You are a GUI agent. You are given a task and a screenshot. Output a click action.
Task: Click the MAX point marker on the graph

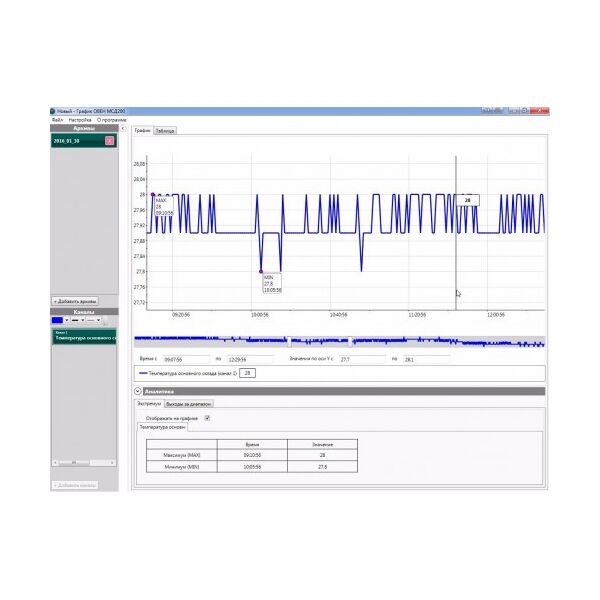click(x=153, y=195)
